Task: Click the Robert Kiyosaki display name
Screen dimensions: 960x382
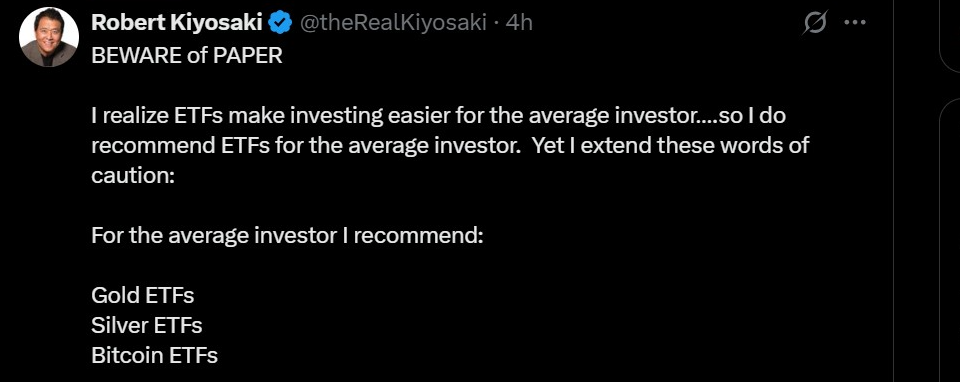Action: click(x=178, y=23)
